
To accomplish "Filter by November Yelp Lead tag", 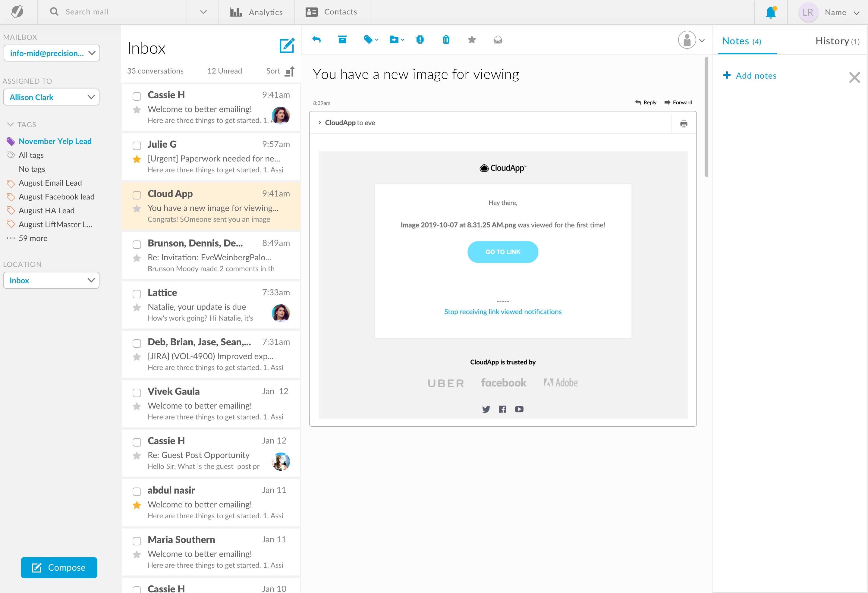I will pos(55,141).
